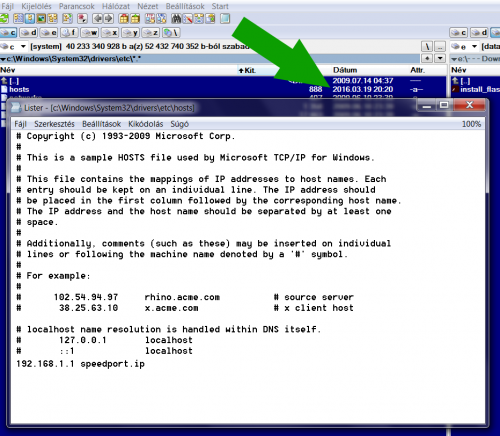This screenshot has height=436, width=500.
Task: Go forward with the right arrow icon
Action: click(x=109, y=18)
